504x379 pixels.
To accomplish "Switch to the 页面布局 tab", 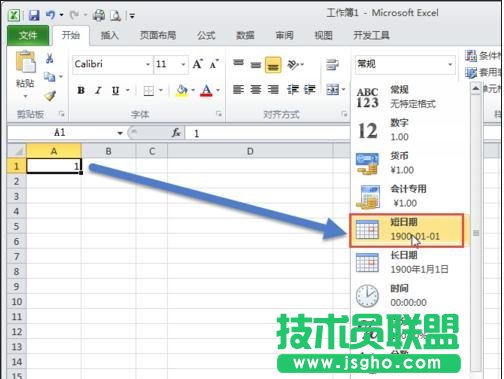I will click(158, 35).
